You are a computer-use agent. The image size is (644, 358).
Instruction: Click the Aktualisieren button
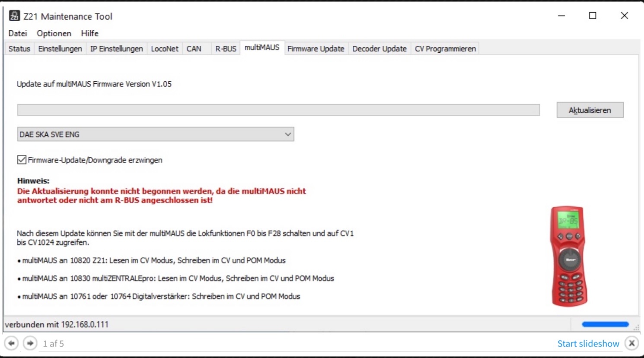click(590, 110)
